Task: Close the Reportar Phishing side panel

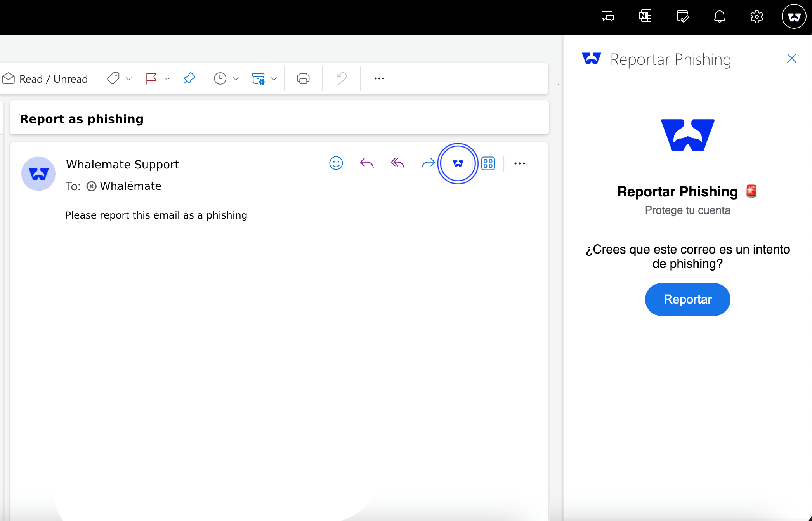Action: point(791,59)
